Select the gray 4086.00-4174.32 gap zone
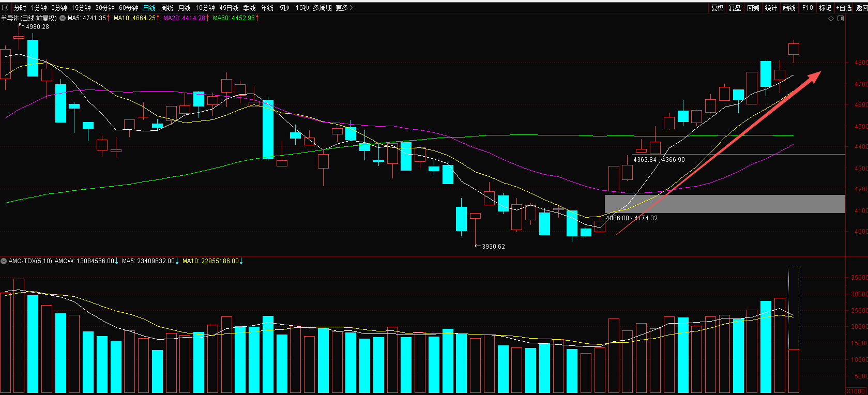This screenshot has height=395, width=868. (725, 204)
